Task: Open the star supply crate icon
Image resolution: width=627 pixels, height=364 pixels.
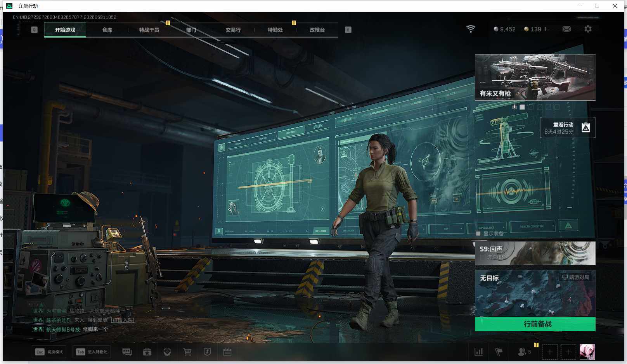Action: point(147,352)
